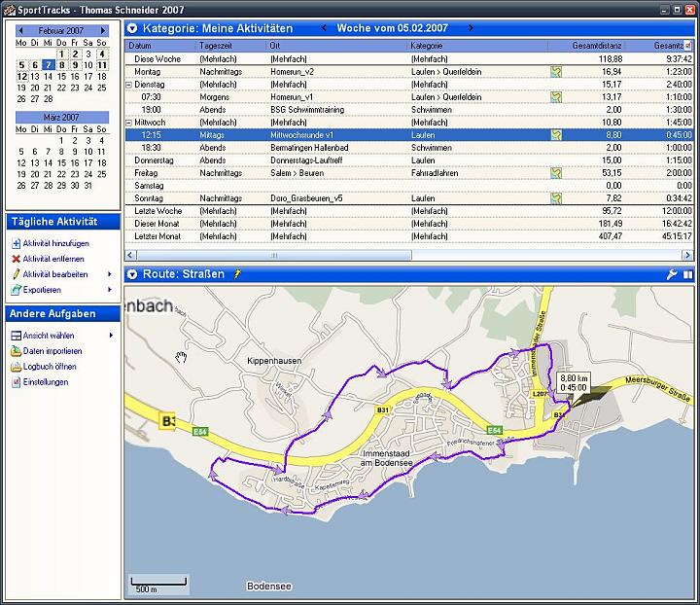700x605 pixels.
Task: Open the Kategorie panel dropdown arrow
Action: (x=132, y=28)
